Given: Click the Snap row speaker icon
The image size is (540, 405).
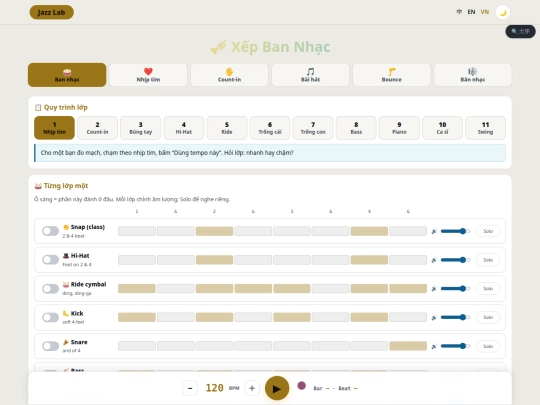Looking at the screenshot, I should (434, 231).
